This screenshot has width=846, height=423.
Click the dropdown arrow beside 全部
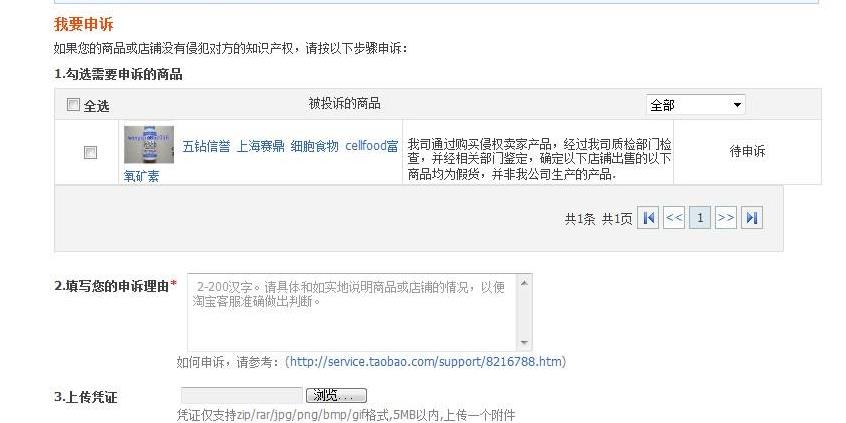[737, 105]
